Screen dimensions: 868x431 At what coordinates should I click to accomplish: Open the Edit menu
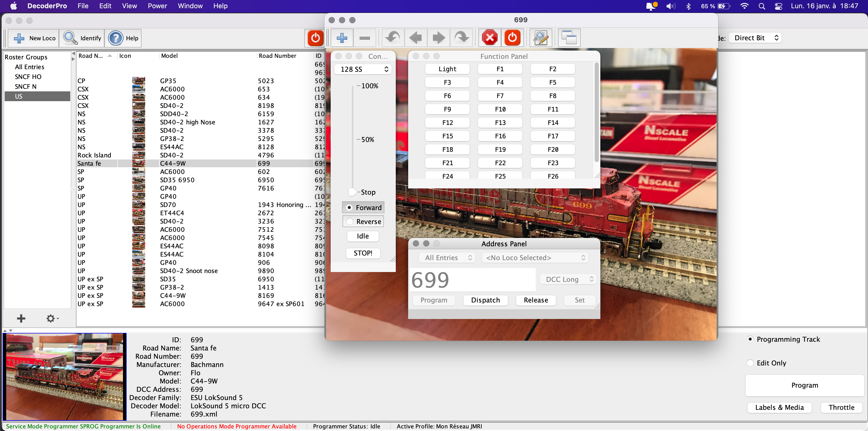105,6
